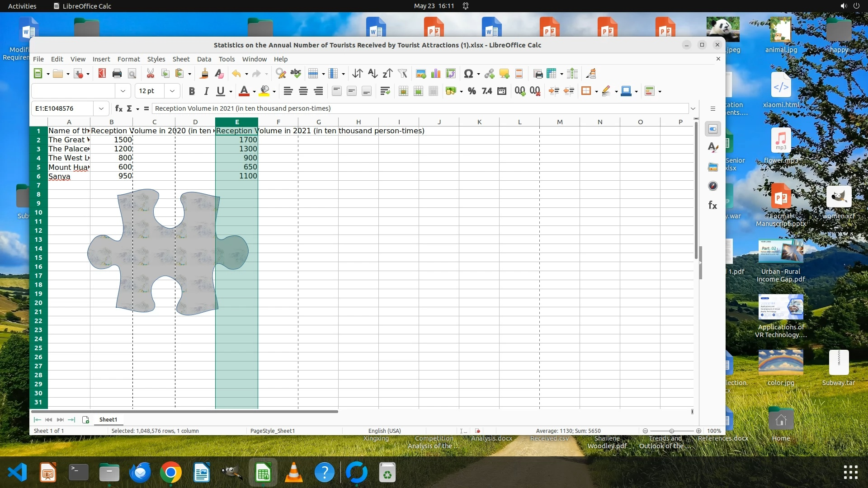The height and width of the screenshot is (488, 868).
Task: Toggle bold formatting
Action: 192,91
